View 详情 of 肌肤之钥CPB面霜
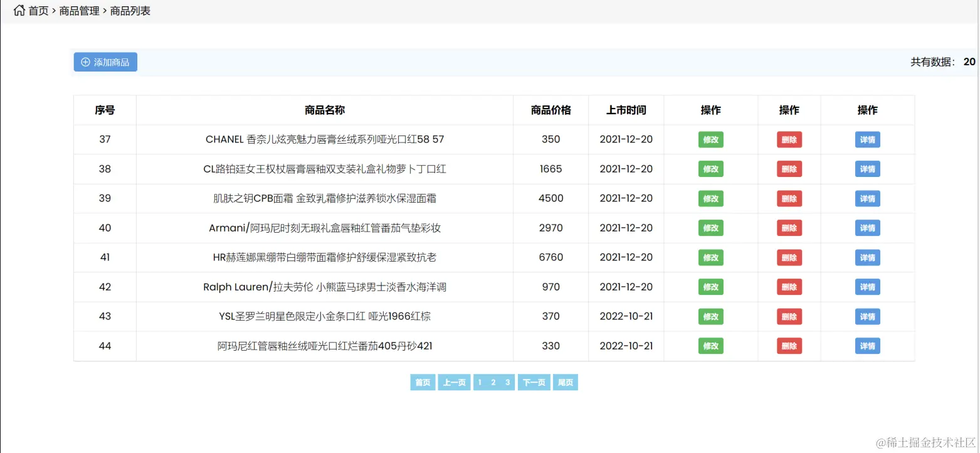Screen dimensions: 980x453 [x=867, y=198]
